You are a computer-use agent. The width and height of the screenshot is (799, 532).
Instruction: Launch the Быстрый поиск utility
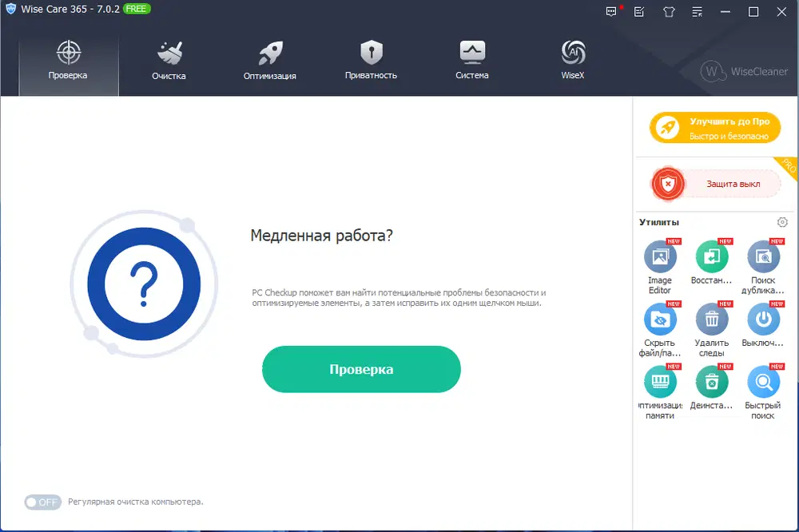(x=763, y=392)
